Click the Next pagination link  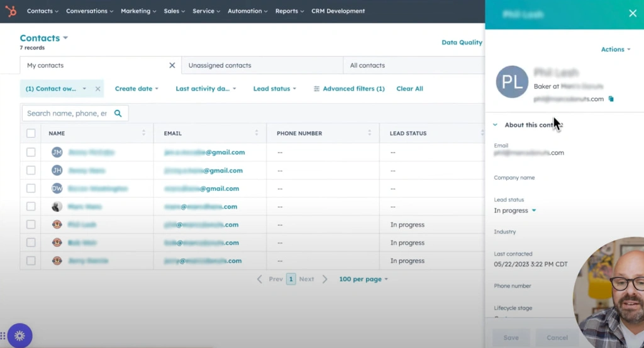pyautogui.click(x=306, y=279)
